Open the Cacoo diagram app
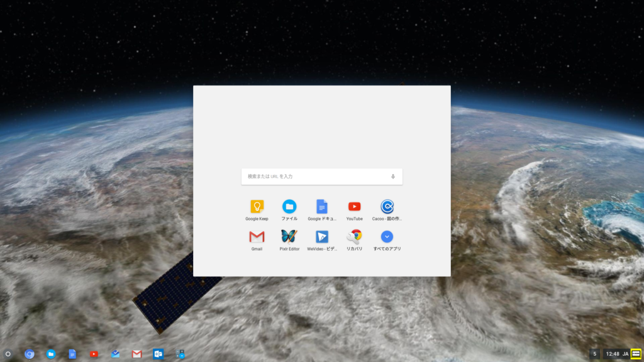644x362 pixels. (386, 206)
